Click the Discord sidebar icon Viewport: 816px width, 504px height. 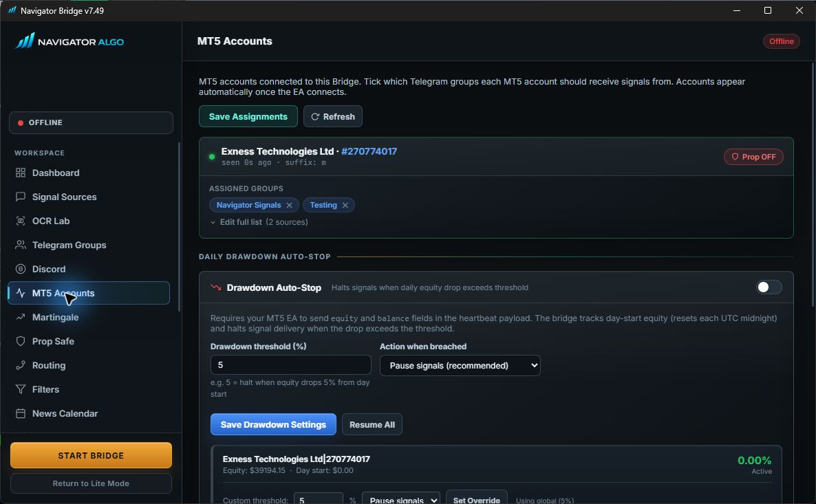coord(20,269)
